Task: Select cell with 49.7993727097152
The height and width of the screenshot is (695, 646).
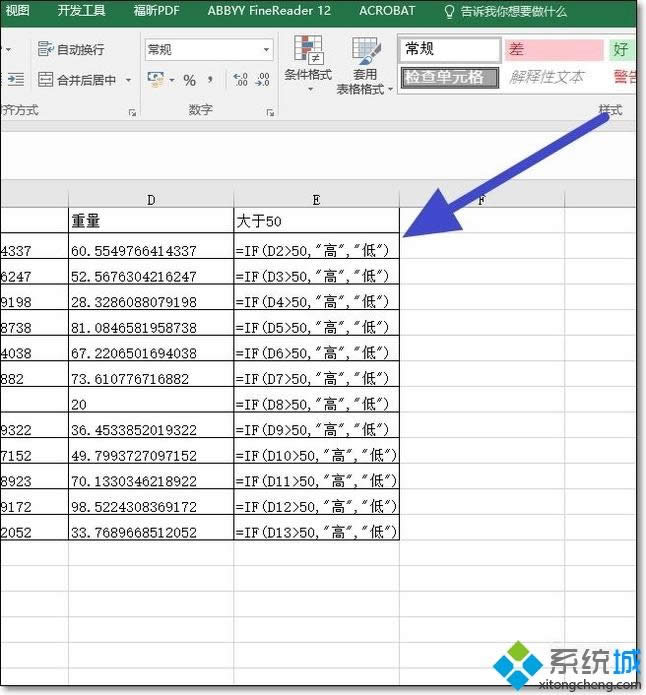Action: coord(151,451)
